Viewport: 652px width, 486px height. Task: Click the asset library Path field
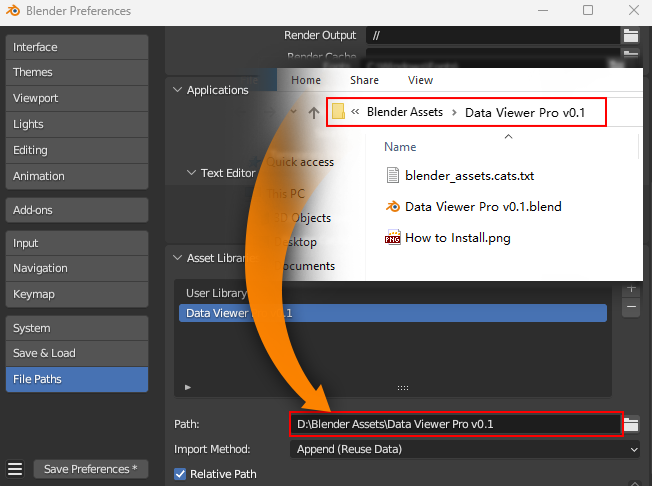pos(456,424)
